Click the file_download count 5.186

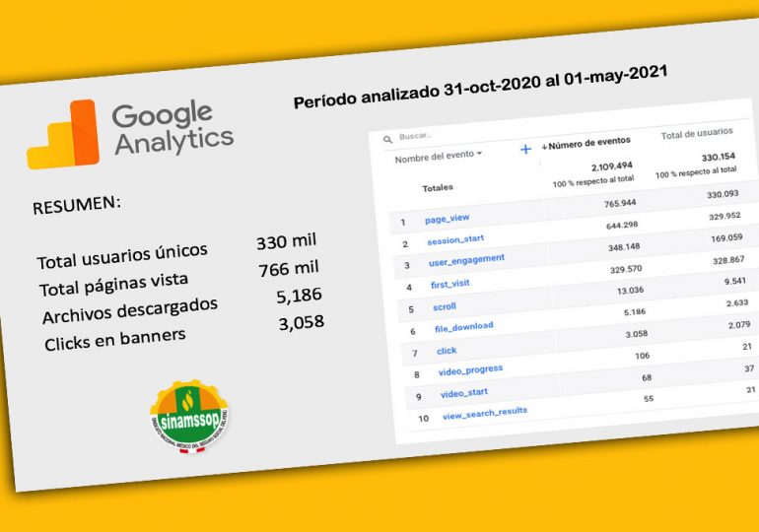(635, 312)
